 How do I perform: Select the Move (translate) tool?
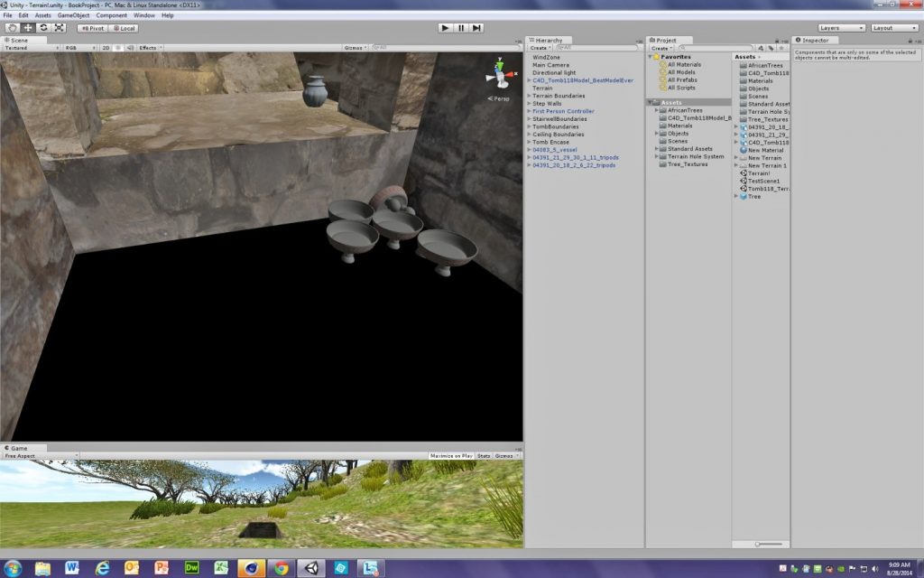pyautogui.click(x=28, y=28)
